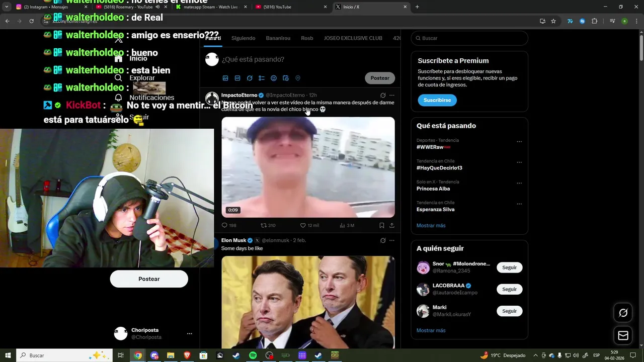Click Windows taskbar search box
The image size is (644, 362).
(65, 355)
